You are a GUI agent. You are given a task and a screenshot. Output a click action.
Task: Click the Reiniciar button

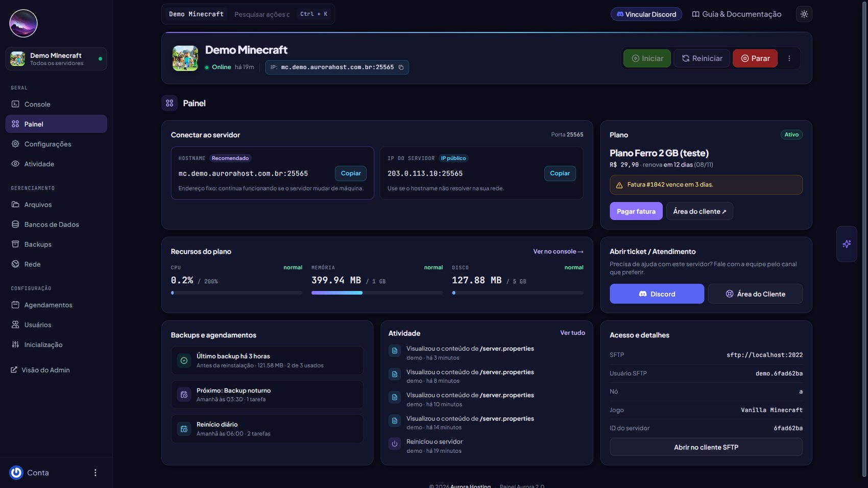coord(702,58)
